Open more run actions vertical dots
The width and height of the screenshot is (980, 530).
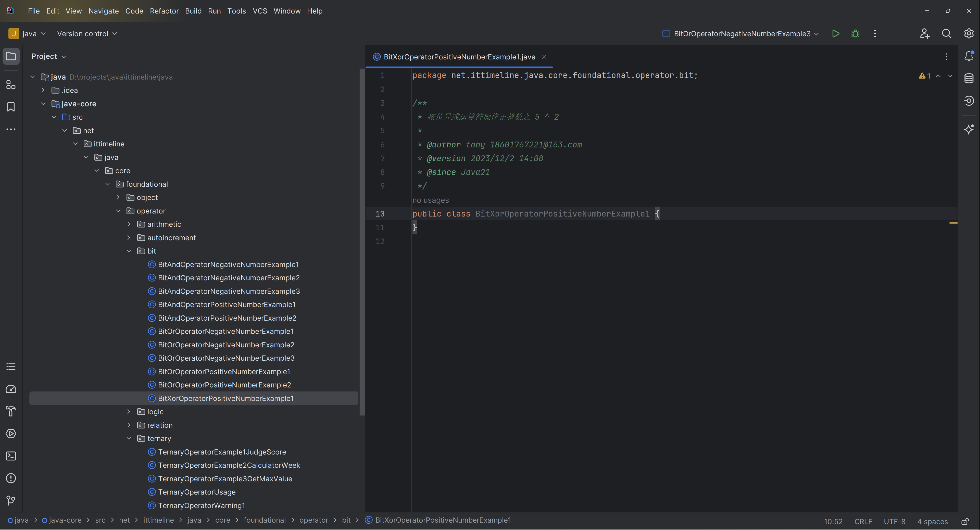(875, 33)
